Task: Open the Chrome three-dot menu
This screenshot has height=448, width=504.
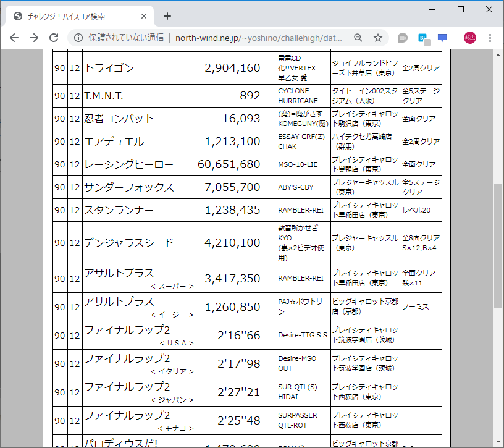Action: (490, 38)
